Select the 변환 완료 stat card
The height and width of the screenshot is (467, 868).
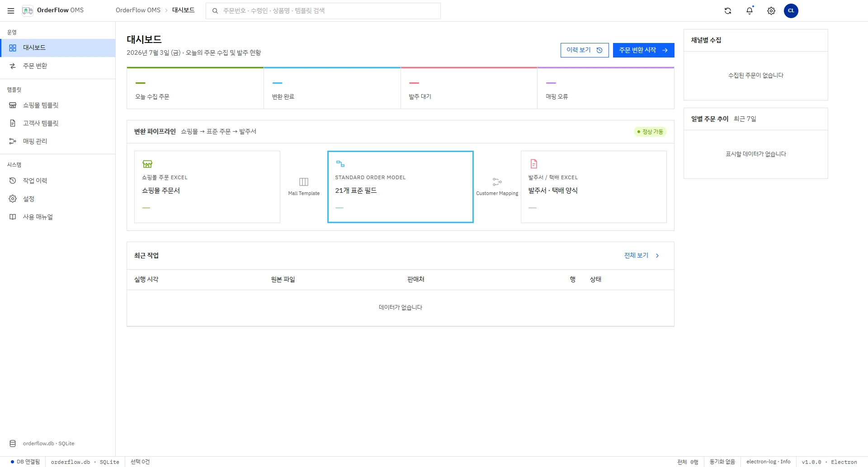(332, 88)
